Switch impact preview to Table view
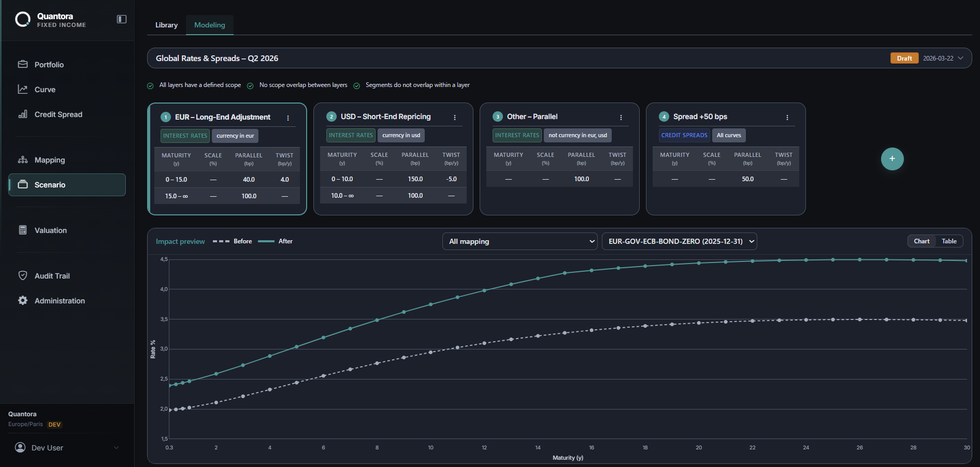980x467 pixels. [948, 241]
